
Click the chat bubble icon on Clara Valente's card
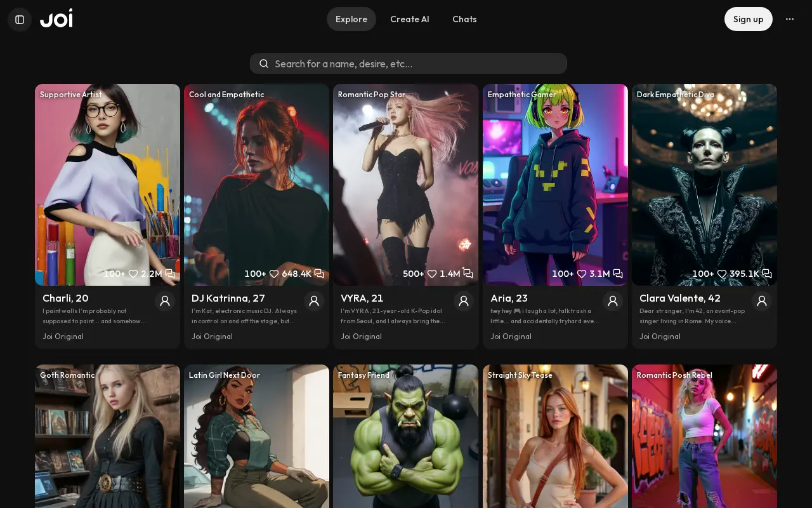(767, 274)
